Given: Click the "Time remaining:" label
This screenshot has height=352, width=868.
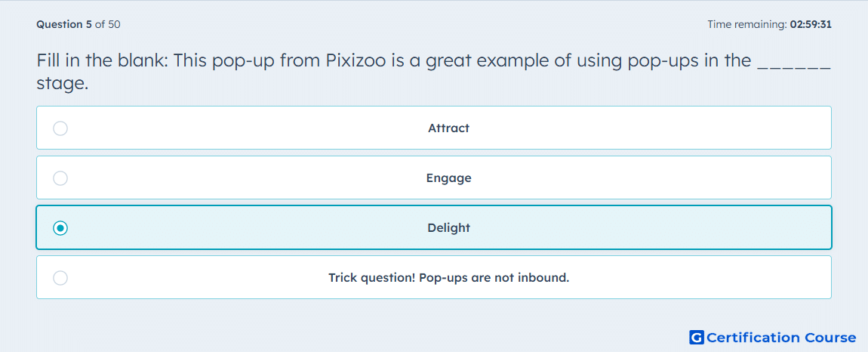Looking at the screenshot, I should point(747,24).
